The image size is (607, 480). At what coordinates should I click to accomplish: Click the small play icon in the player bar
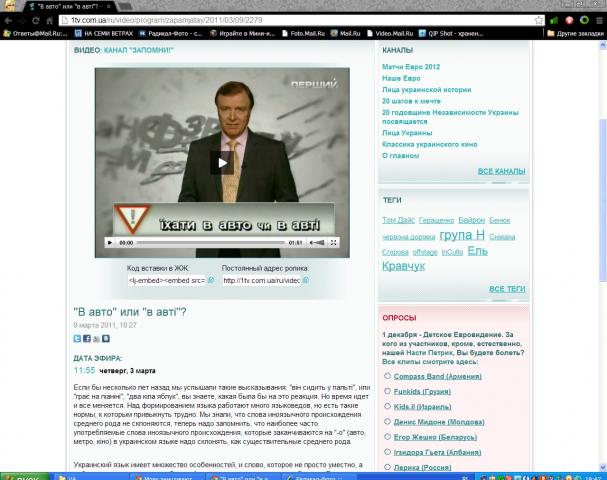109,242
